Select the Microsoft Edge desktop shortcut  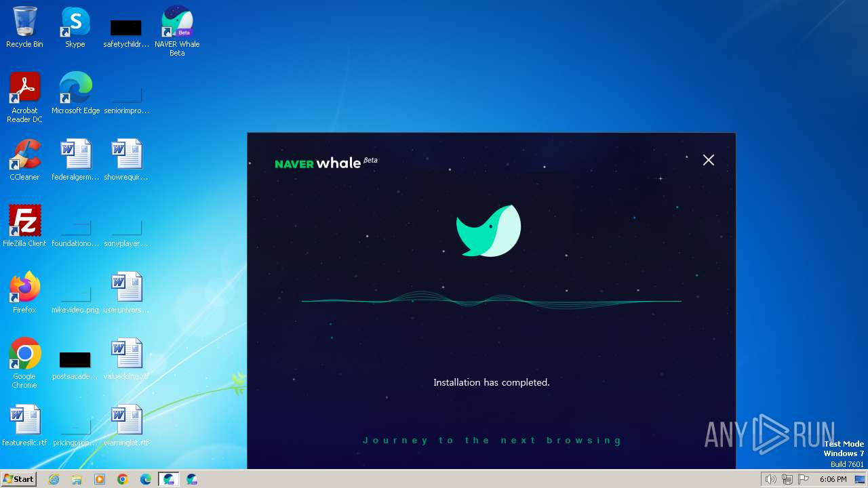point(75,94)
